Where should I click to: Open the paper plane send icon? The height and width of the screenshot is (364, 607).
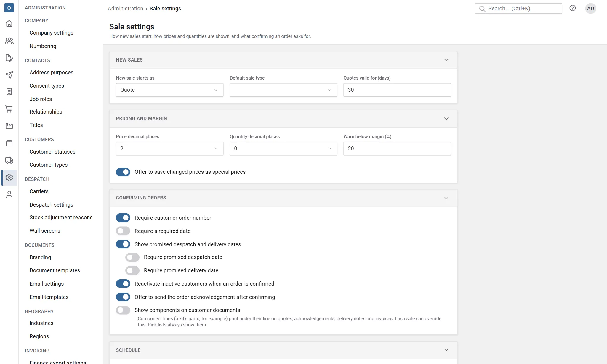9,75
